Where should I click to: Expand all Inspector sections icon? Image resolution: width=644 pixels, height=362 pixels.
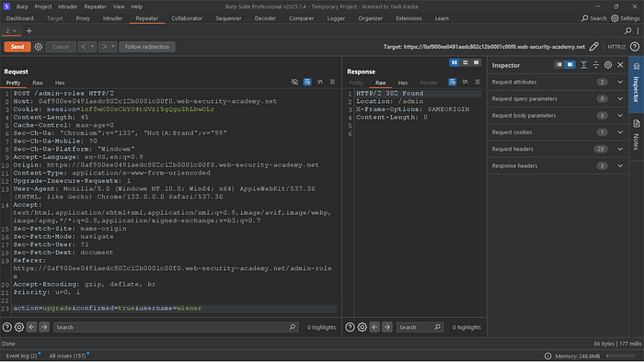pyautogui.click(x=583, y=65)
